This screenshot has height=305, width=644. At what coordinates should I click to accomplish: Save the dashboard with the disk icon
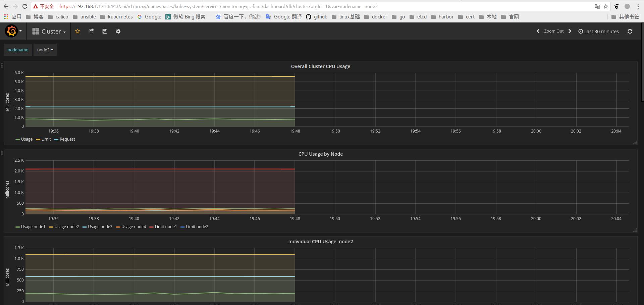(x=105, y=31)
